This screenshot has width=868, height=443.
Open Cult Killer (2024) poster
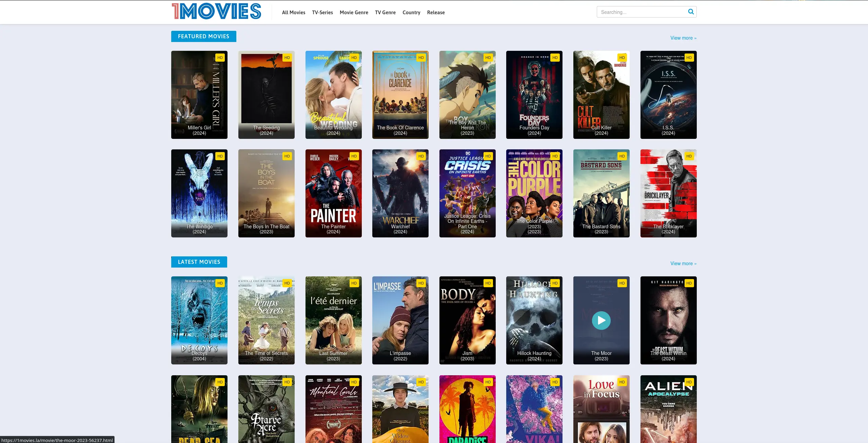601,95
